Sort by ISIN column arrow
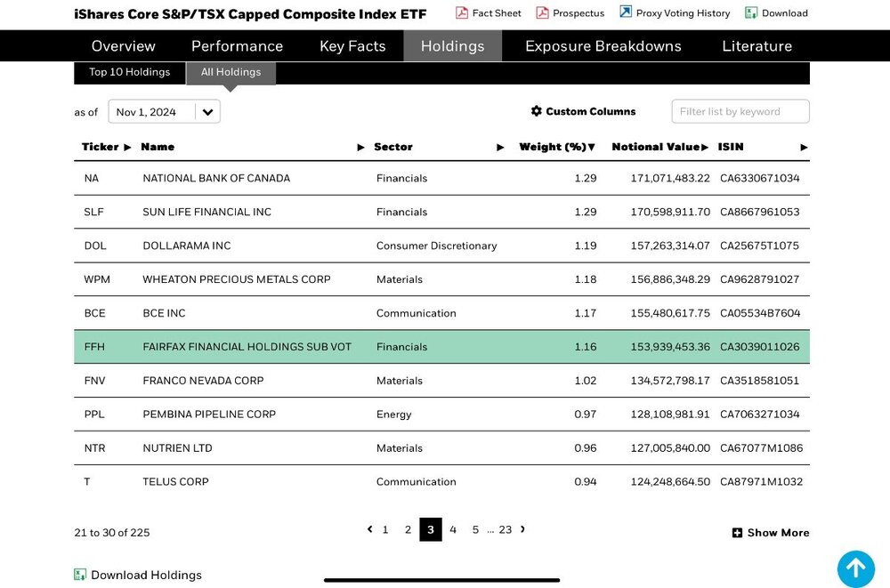890x588 pixels. pos(804,148)
